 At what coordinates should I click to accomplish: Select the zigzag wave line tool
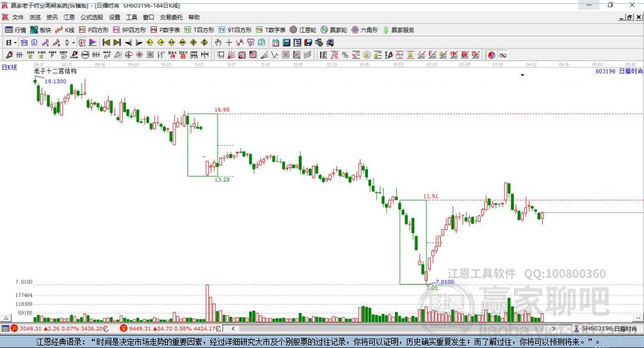[x=274, y=55]
